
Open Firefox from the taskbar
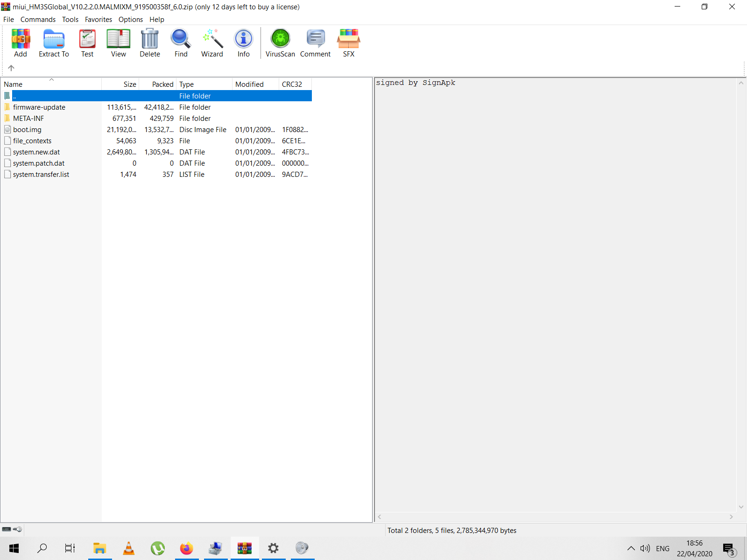[186, 548]
